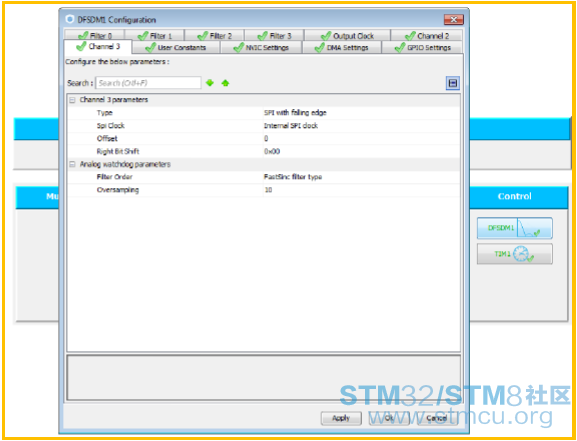This screenshot has height=441, width=577.
Task: Click the Apply button
Action: coord(341,418)
